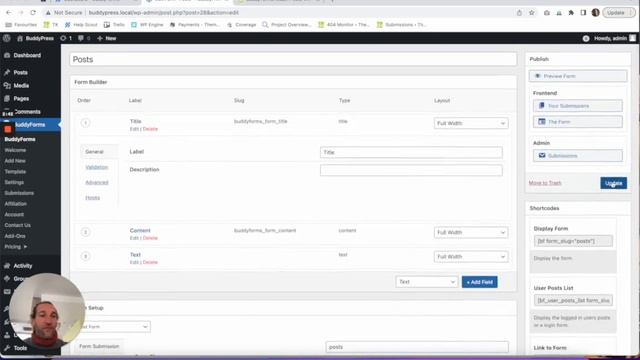Open BuddyForms Welcome submenu item
This screenshot has height=360, width=640.
[15, 150]
